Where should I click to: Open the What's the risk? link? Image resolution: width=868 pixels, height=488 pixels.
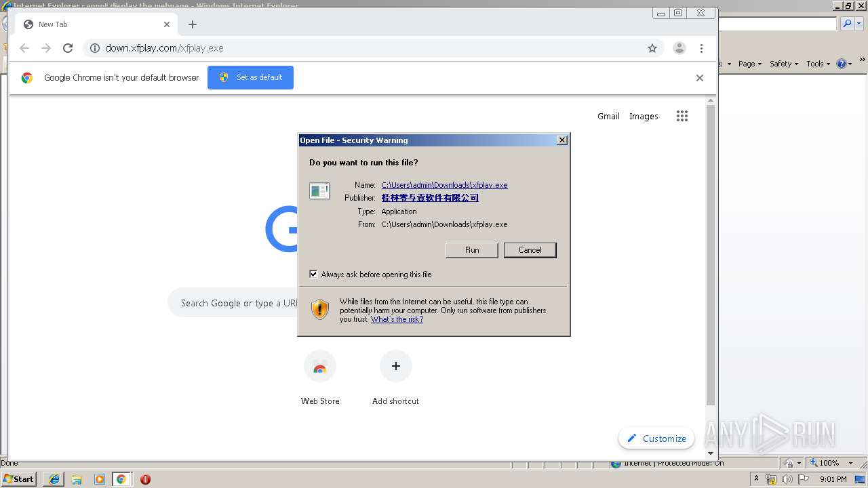[x=397, y=319]
